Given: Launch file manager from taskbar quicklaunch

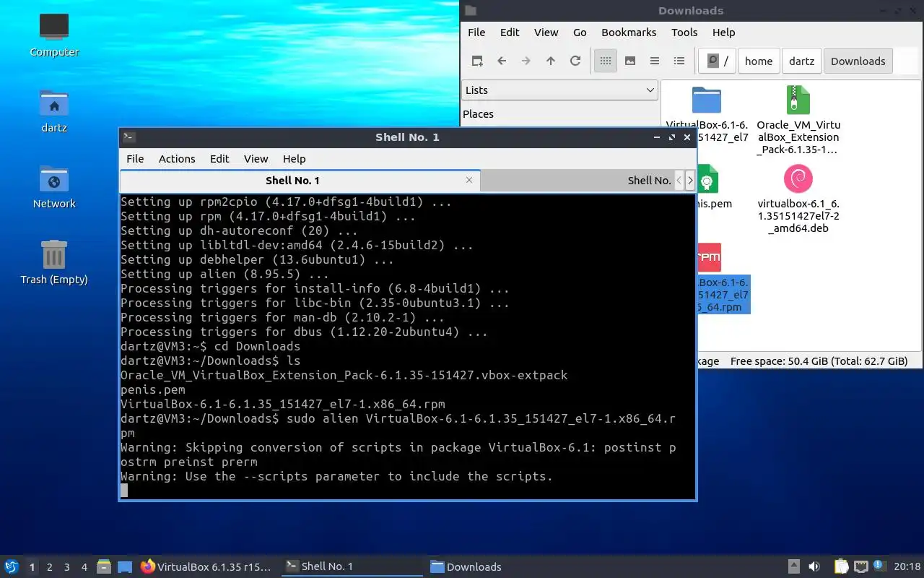Looking at the screenshot, I should (x=104, y=567).
